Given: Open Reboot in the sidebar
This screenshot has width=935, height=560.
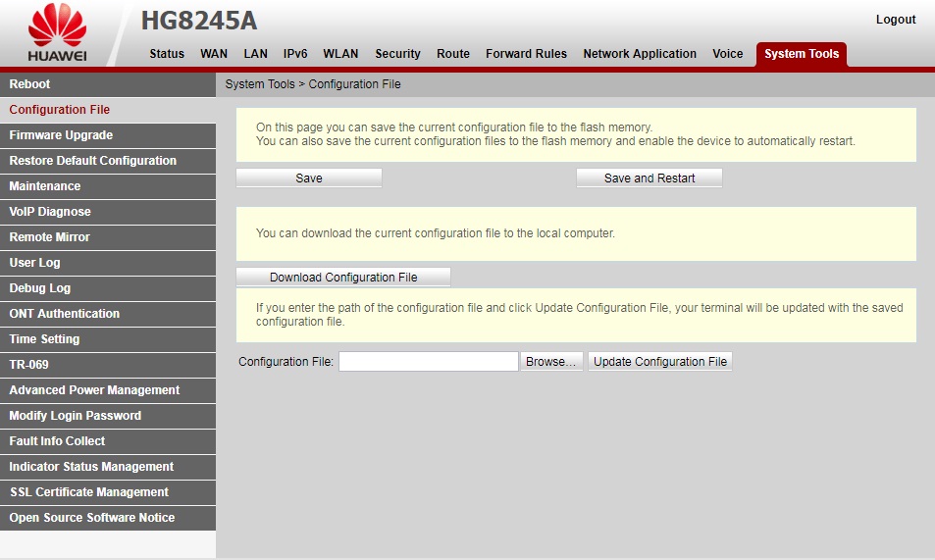Looking at the screenshot, I should [108, 84].
